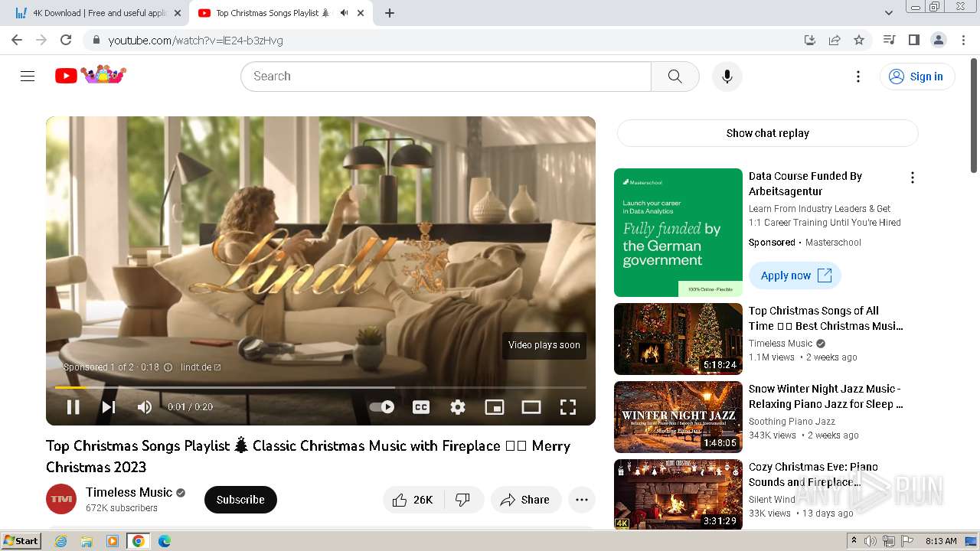Start voice search with microphone icon
980x551 pixels.
coord(727,77)
